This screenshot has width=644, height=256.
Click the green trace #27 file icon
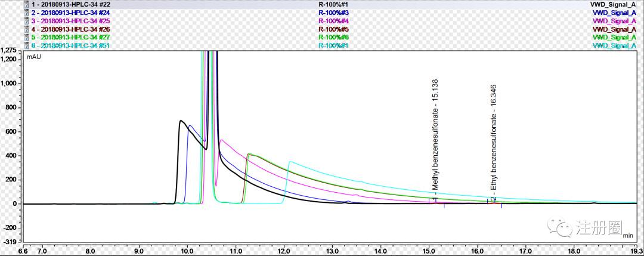pyautogui.click(x=26, y=37)
